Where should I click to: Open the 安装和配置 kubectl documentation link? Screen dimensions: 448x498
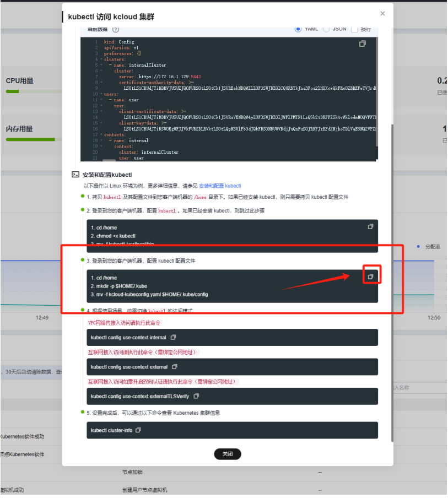tap(220, 186)
